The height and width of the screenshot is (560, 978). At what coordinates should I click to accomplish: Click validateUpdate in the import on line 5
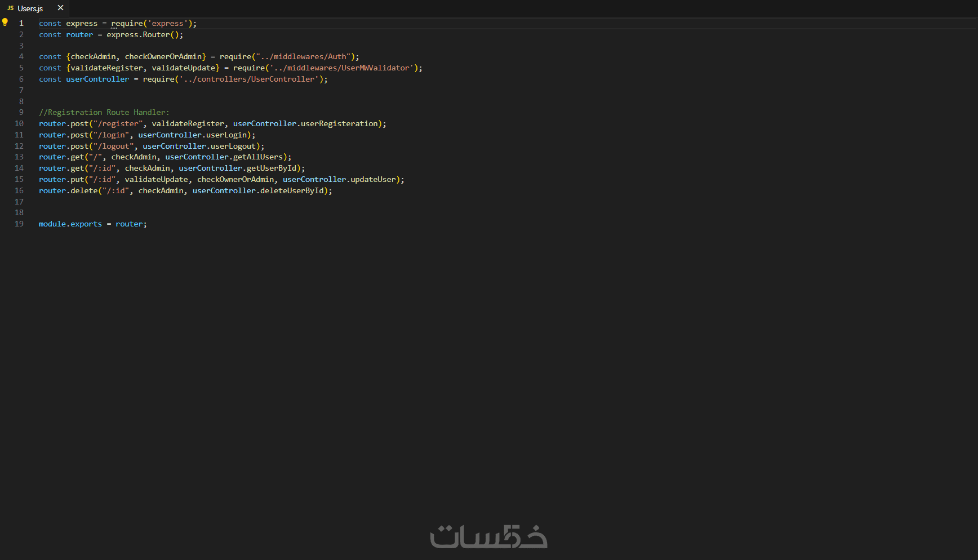click(x=184, y=68)
